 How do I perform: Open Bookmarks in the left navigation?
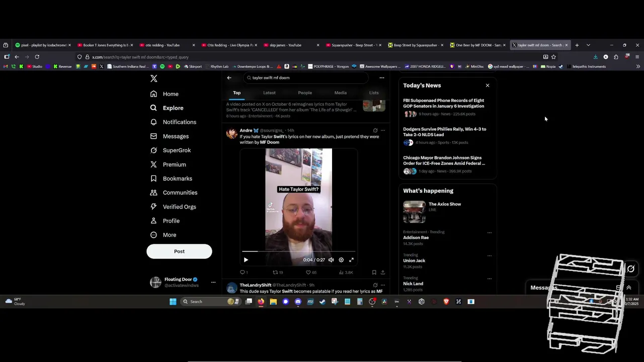pyautogui.click(x=171, y=178)
